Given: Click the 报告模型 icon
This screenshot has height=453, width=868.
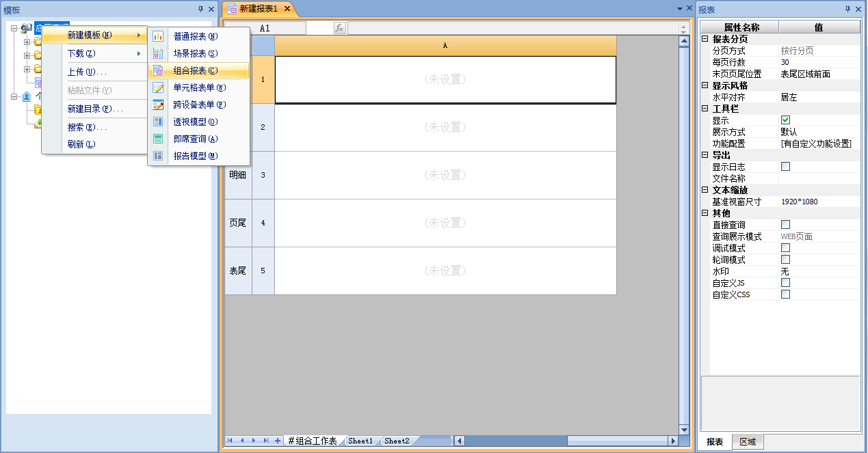Looking at the screenshot, I should 158,156.
